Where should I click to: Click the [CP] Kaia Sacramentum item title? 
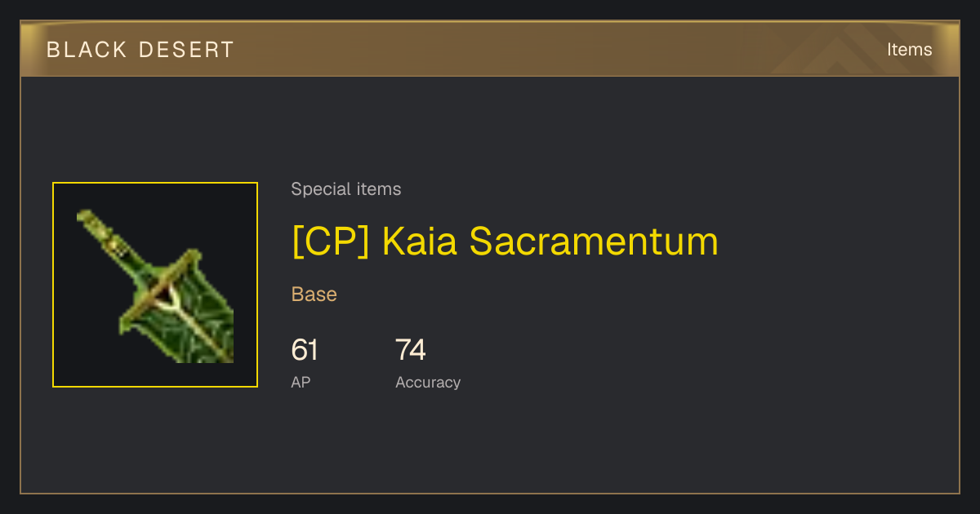(x=505, y=241)
